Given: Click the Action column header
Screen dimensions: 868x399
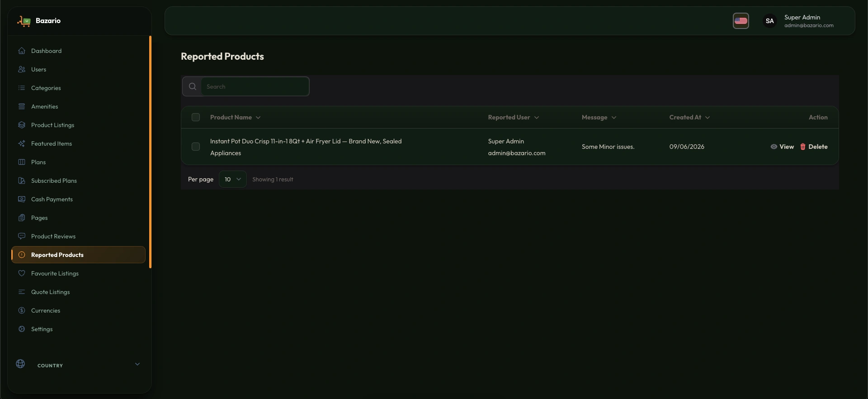Looking at the screenshot, I should [x=818, y=117].
